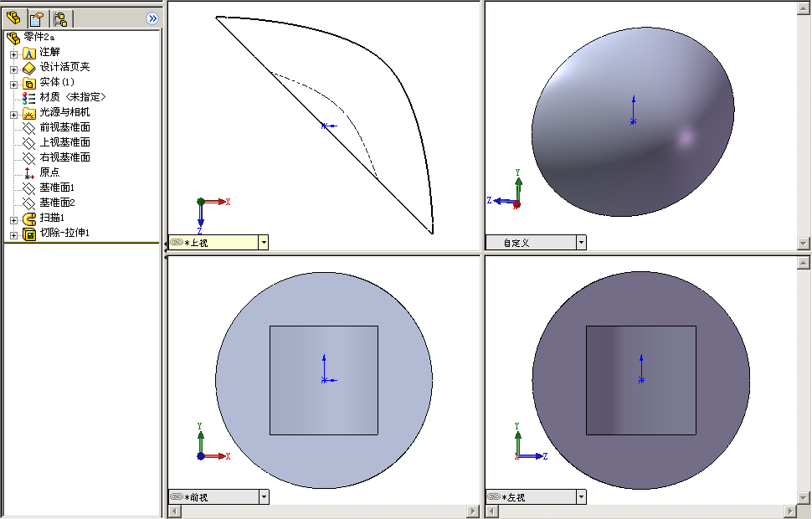812x519 pixels.
Task: Click the 上视基准面 plane icon
Action: coord(29,143)
